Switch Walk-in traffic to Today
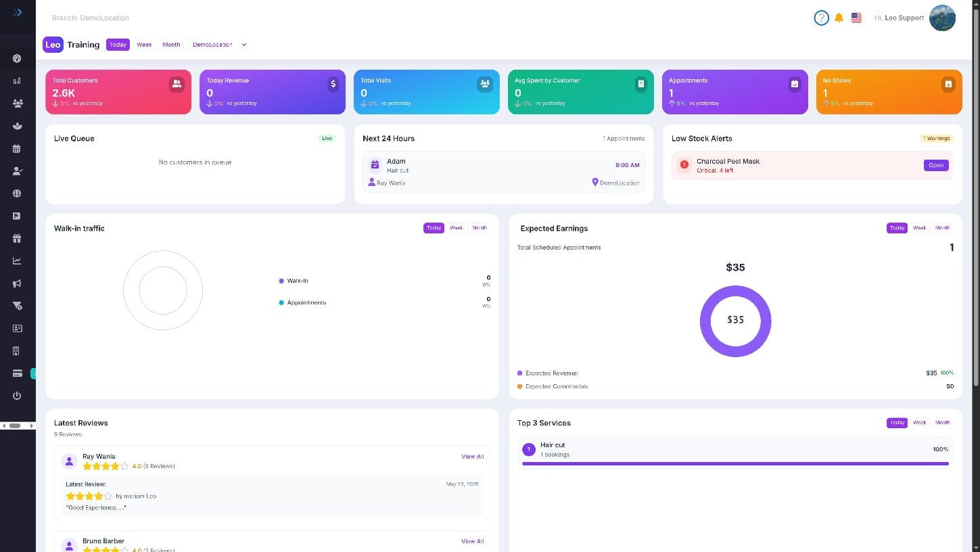 click(434, 228)
